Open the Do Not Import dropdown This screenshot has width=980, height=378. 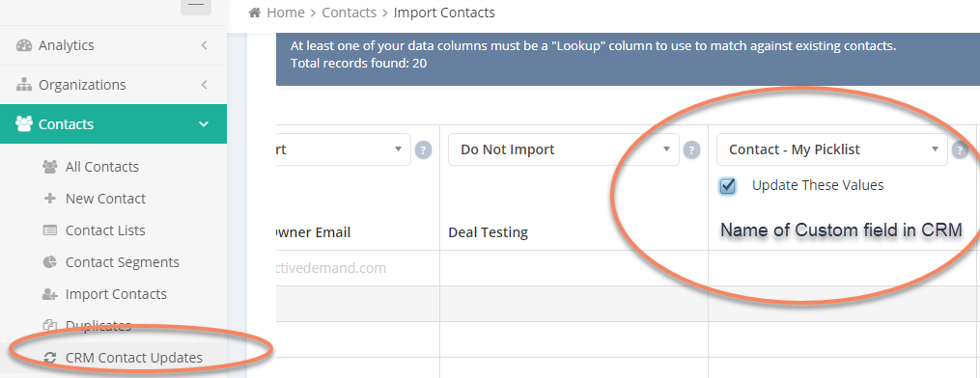[x=564, y=149]
